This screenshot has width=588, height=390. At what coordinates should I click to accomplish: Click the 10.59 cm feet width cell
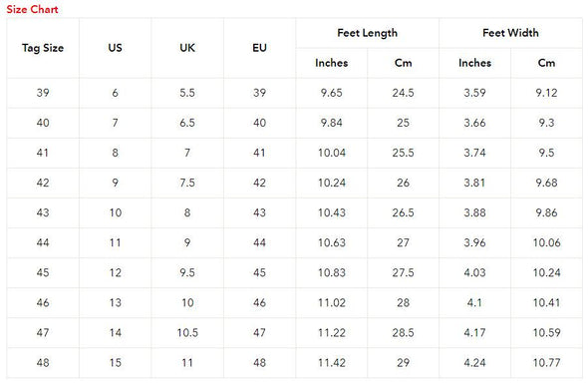pos(546,333)
